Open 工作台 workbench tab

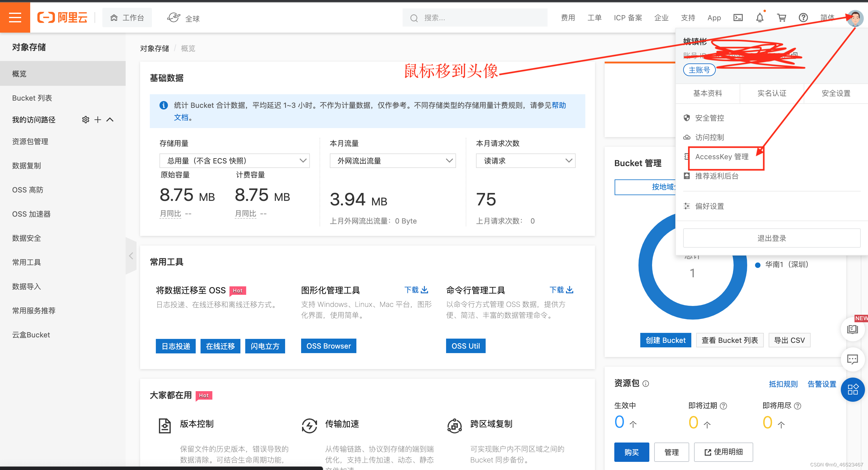(x=127, y=18)
